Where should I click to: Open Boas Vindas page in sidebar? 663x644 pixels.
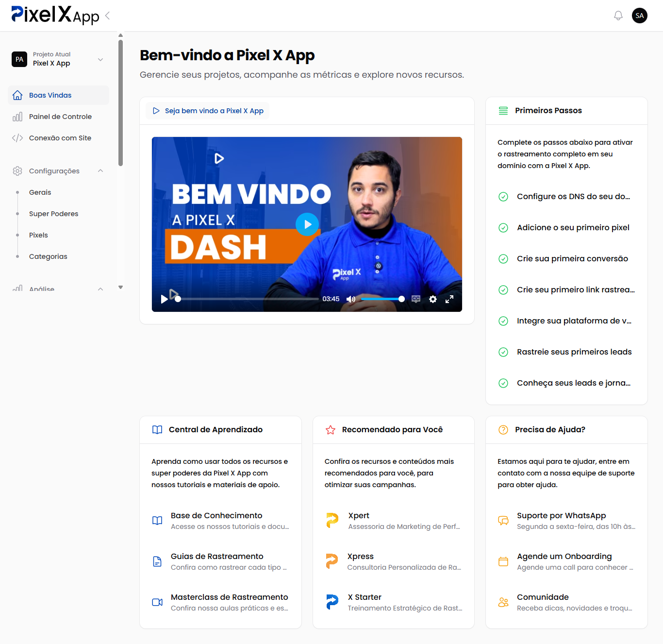coord(58,95)
